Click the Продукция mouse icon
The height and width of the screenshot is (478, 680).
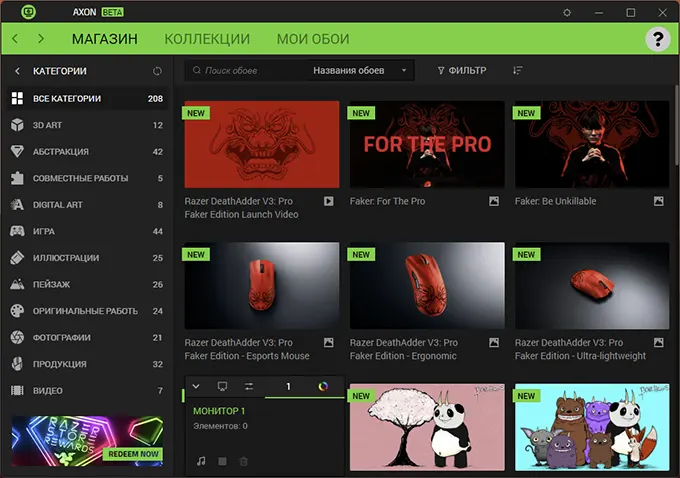[x=17, y=364]
